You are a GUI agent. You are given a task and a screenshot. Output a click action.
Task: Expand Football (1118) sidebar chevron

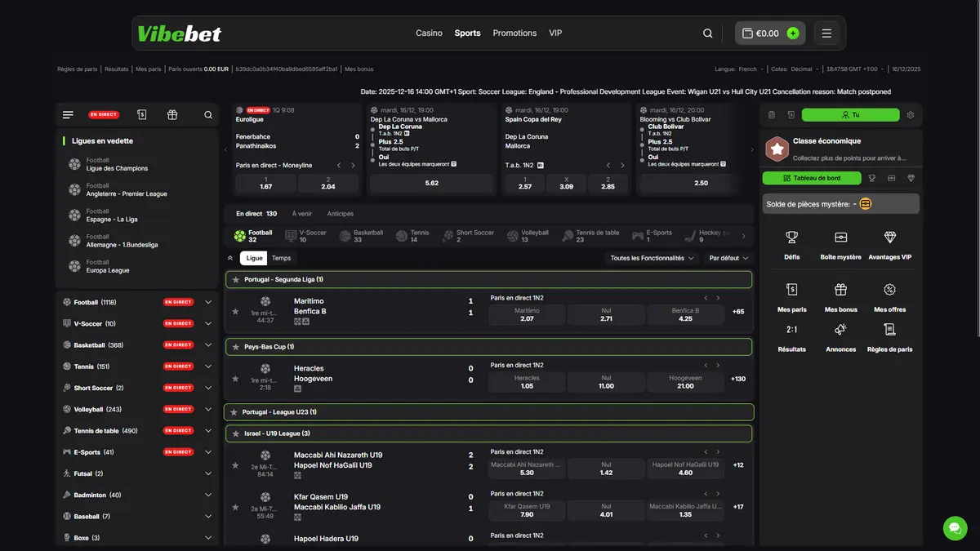pos(207,302)
